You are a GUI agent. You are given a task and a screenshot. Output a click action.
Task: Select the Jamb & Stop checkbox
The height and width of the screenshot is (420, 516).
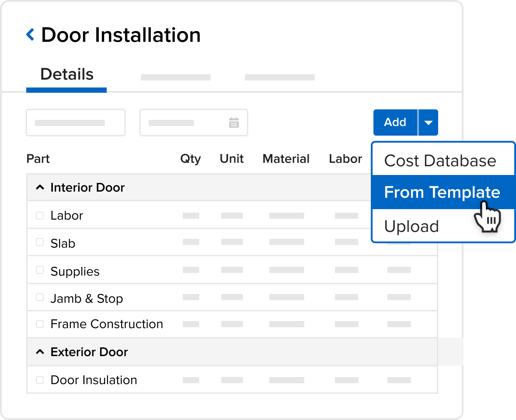40,297
